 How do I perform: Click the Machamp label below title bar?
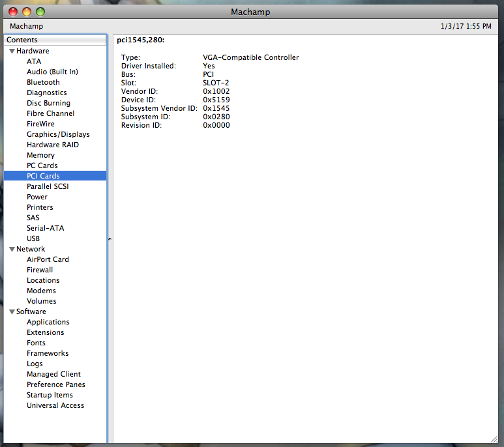click(26, 26)
